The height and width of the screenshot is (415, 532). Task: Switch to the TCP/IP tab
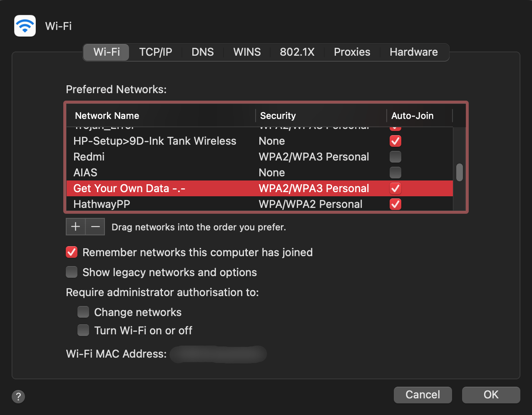(x=156, y=52)
